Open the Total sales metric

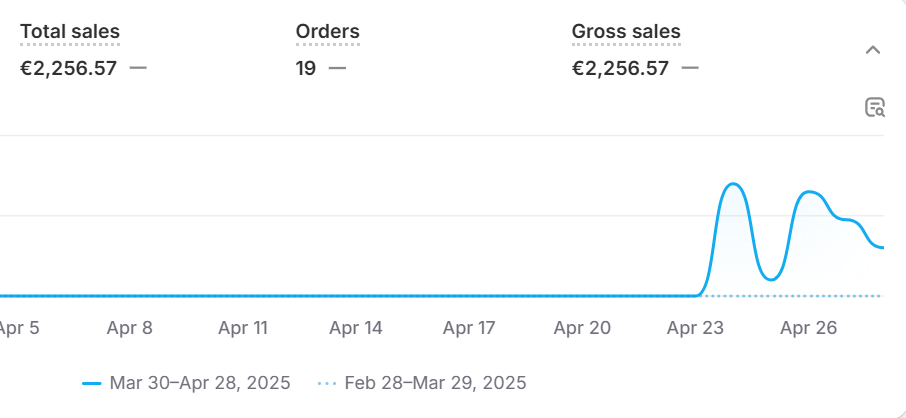(70, 31)
